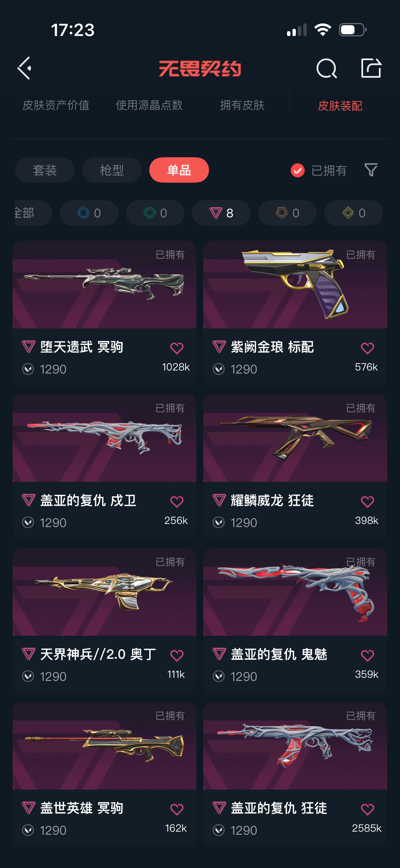
Task: Select the orange pentagon tier filter
Action: (287, 213)
